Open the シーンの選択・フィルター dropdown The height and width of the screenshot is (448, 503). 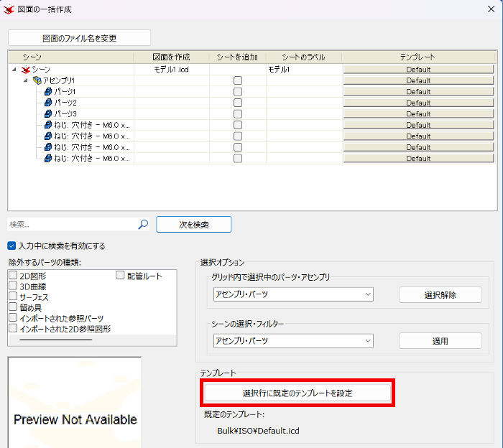(x=293, y=340)
